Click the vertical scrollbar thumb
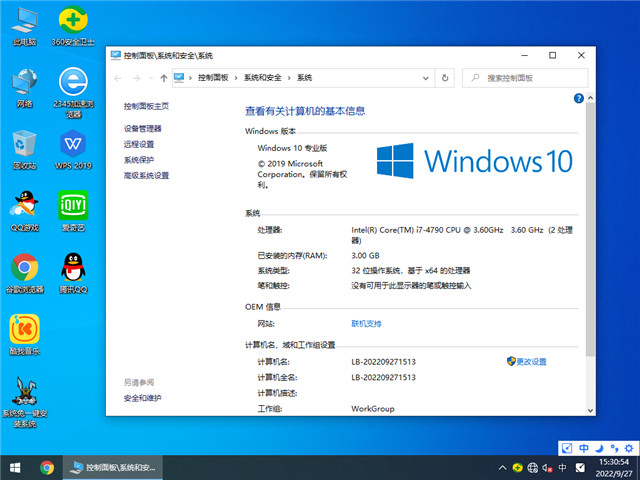The image size is (640, 480). point(590,230)
